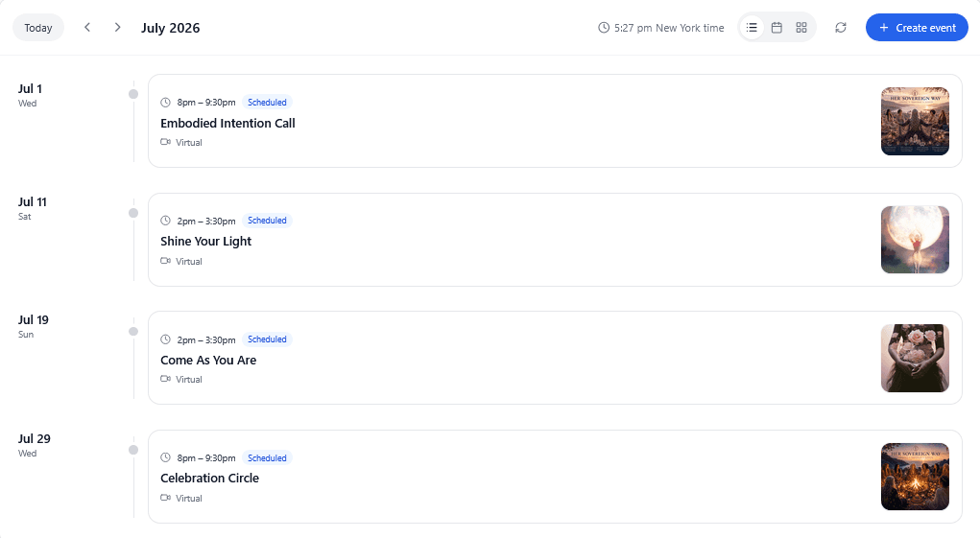Image resolution: width=980 pixels, height=538 pixels.
Task: Click the refresh events icon
Action: [841, 28]
